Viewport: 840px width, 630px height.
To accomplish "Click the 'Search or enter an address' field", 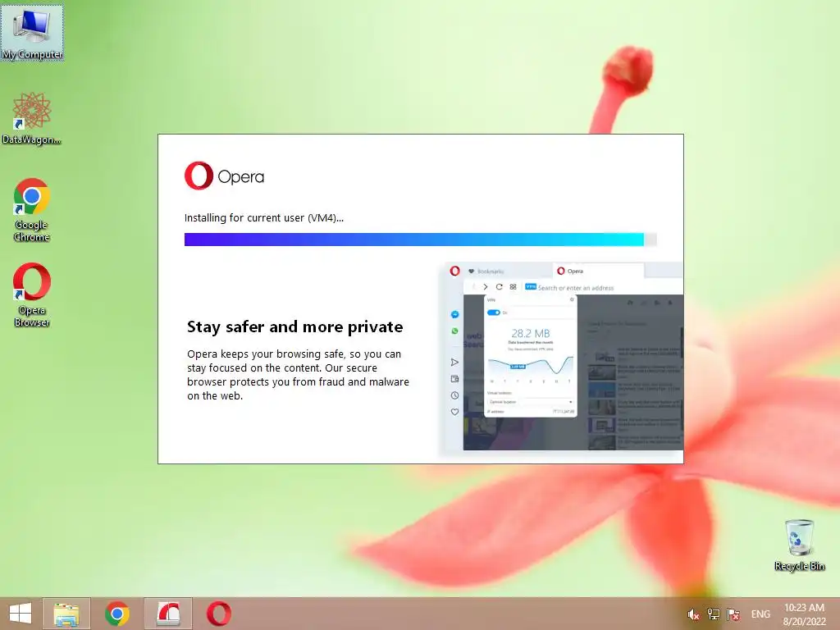I will [x=575, y=288].
